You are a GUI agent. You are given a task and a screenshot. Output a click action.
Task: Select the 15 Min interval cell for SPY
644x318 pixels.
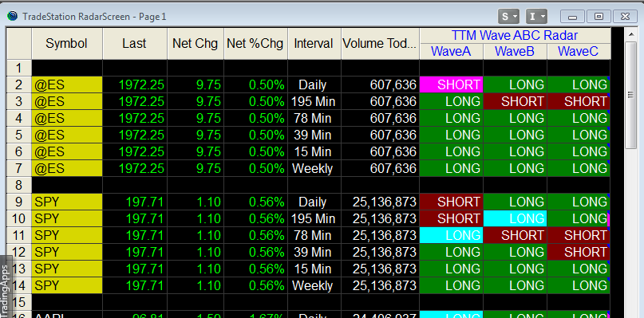tap(314, 269)
